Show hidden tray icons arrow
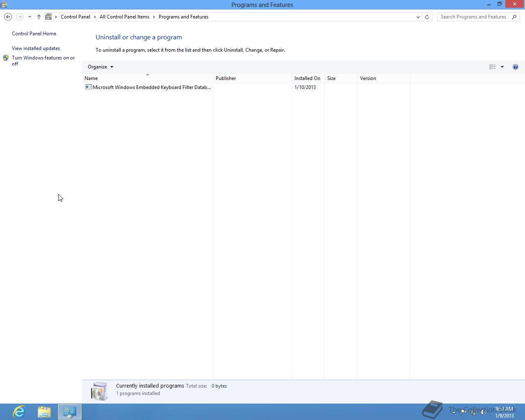This screenshot has width=525, height=420. click(454, 412)
